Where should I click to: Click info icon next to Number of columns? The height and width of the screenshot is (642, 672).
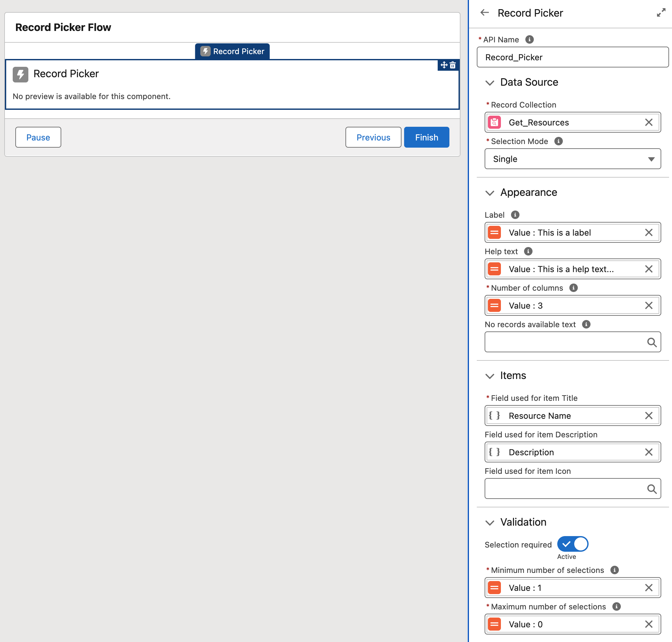(x=573, y=288)
